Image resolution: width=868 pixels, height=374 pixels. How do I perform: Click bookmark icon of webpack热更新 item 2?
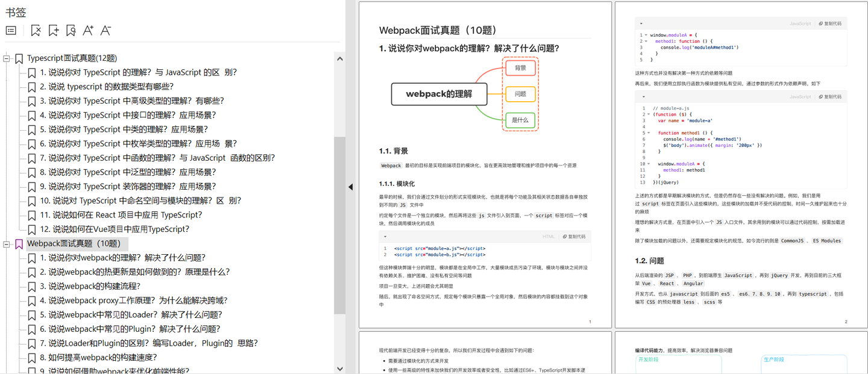32,272
